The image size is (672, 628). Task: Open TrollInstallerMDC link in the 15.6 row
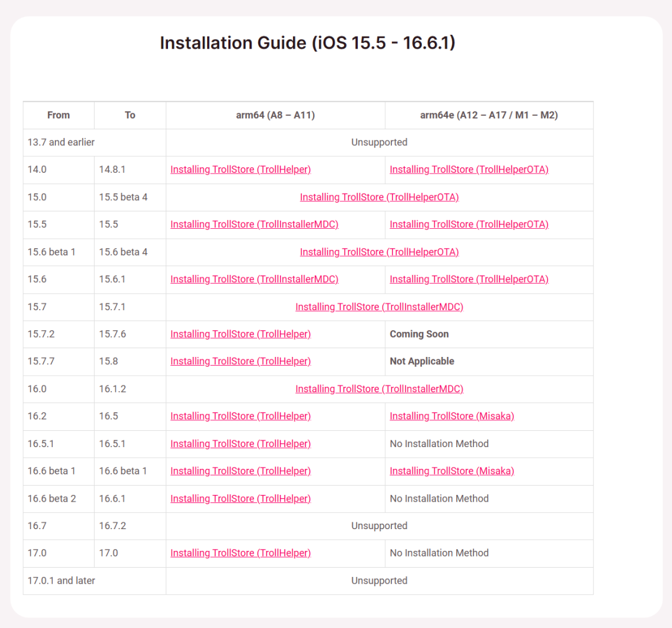pyautogui.click(x=254, y=279)
